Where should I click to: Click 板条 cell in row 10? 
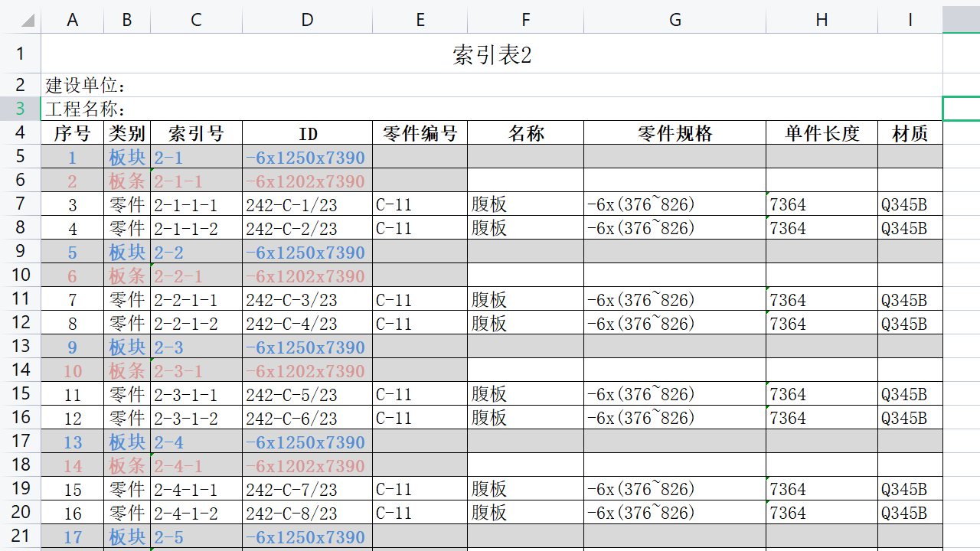pos(127,275)
